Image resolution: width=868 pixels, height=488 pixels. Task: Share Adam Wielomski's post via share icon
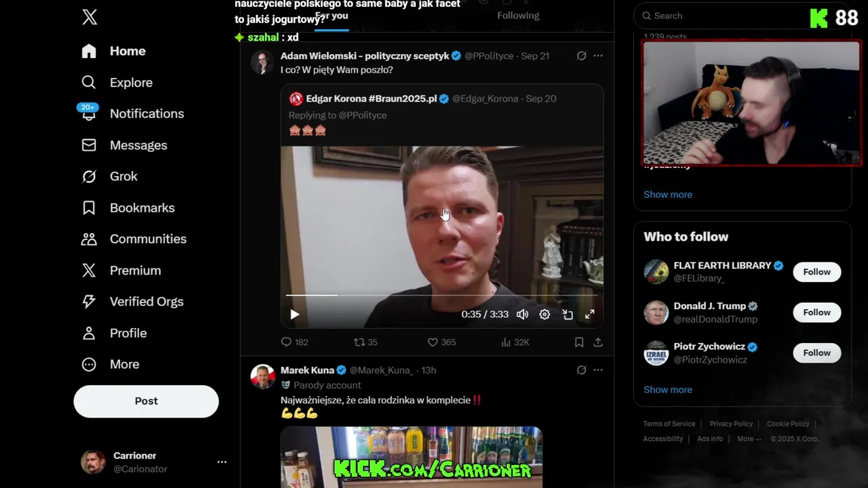(598, 342)
